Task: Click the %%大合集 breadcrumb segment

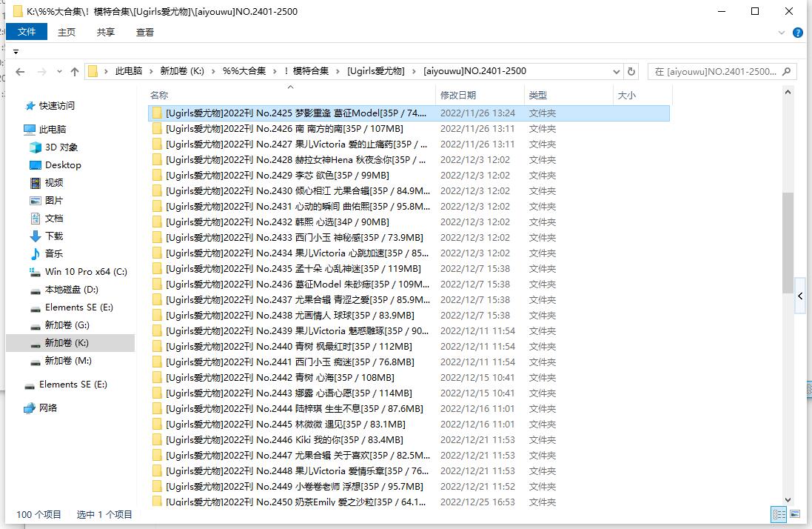Action: (244, 71)
